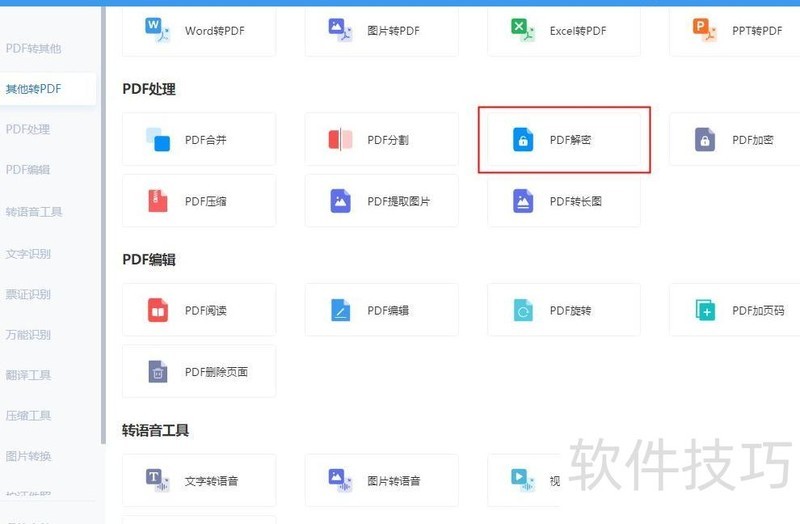Click the PDF压缩 label
Viewport: 800px width, 524px height.
[206, 201]
